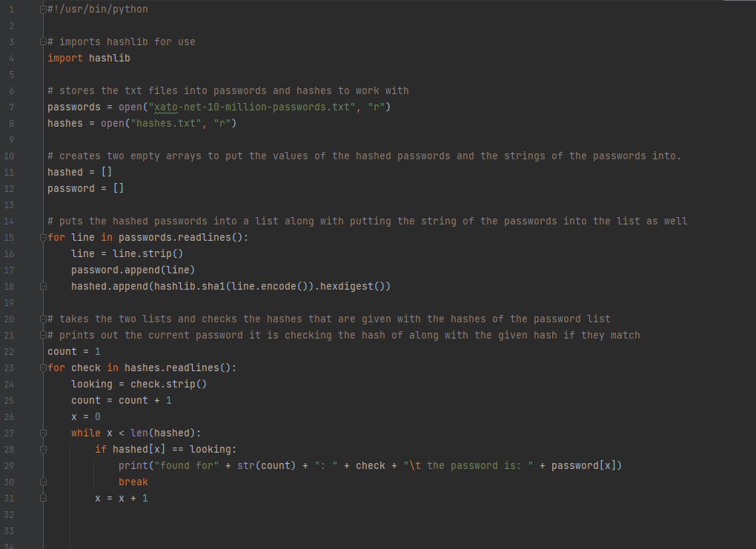Click line number 18 in the gutter
This screenshot has width=756, height=549.
[10, 286]
